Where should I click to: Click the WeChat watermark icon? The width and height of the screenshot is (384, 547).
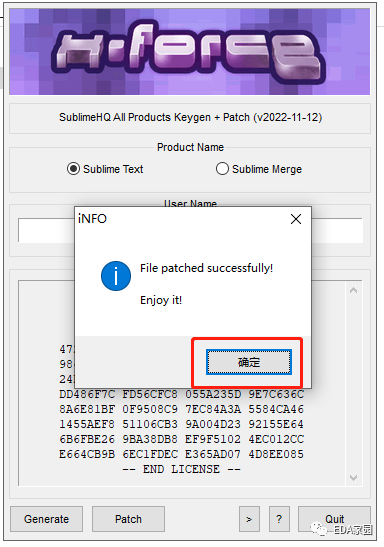[x=319, y=529]
